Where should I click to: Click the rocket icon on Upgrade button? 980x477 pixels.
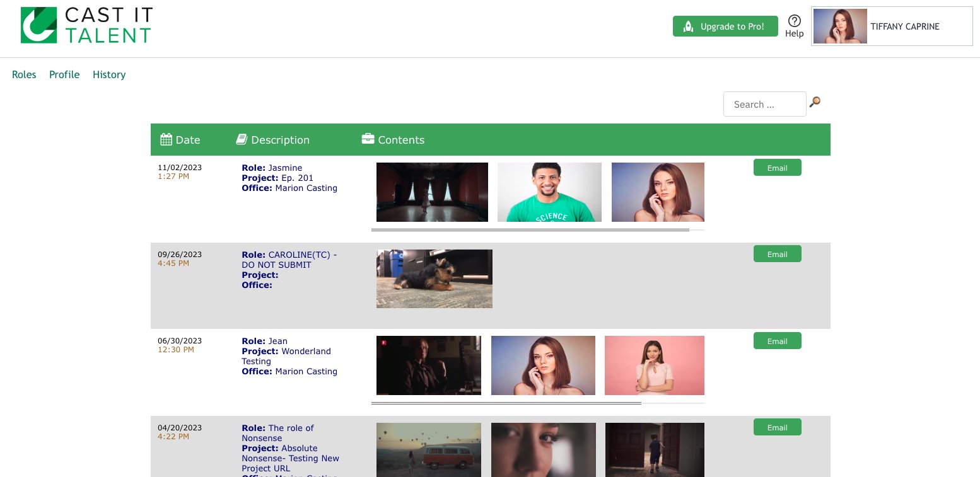point(689,26)
